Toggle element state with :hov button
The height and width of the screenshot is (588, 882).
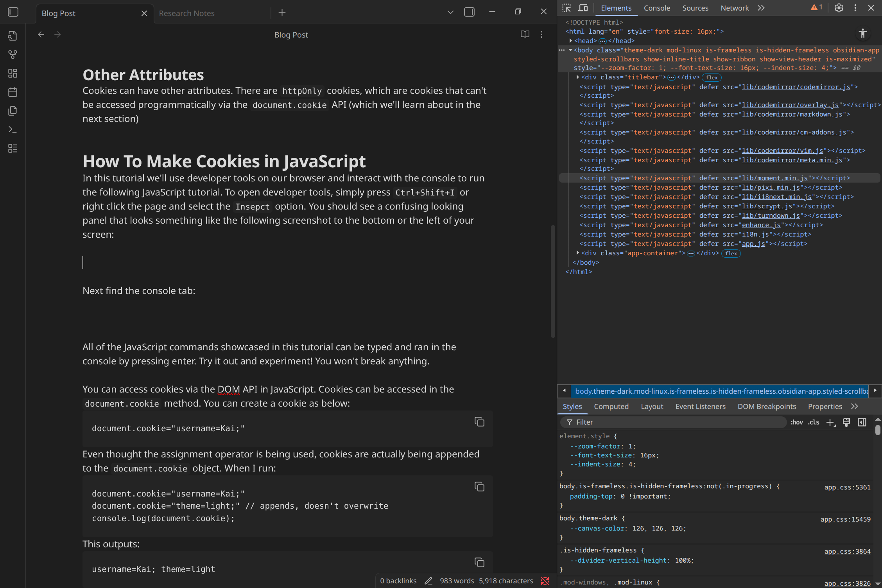pyautogui.click(x=797, y=422)
